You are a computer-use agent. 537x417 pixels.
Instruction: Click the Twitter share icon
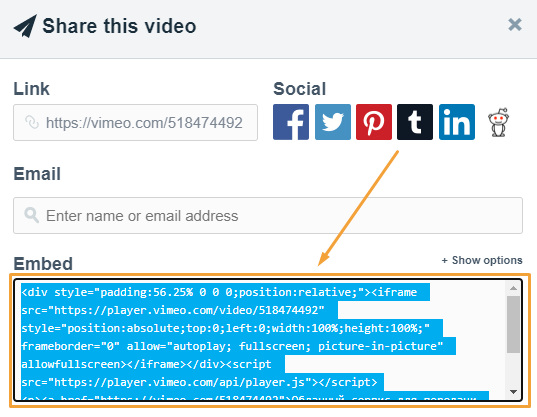[x=333, y=122]
